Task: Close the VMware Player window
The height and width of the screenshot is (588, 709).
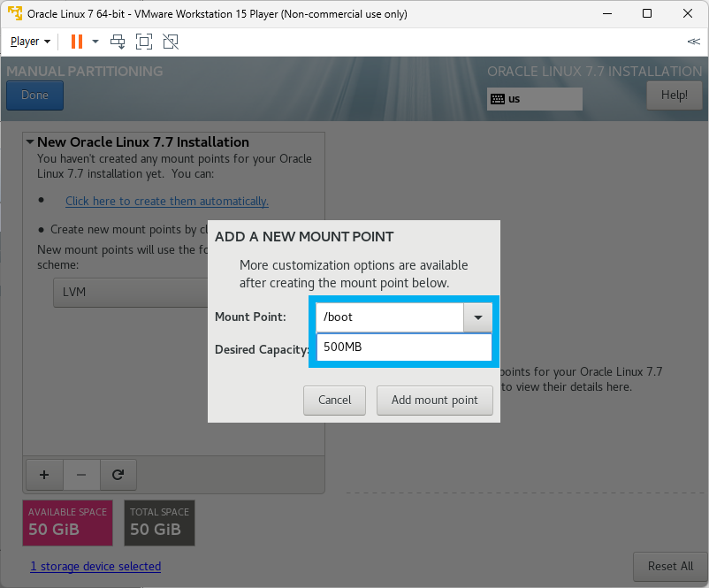Action: point(688,13)
